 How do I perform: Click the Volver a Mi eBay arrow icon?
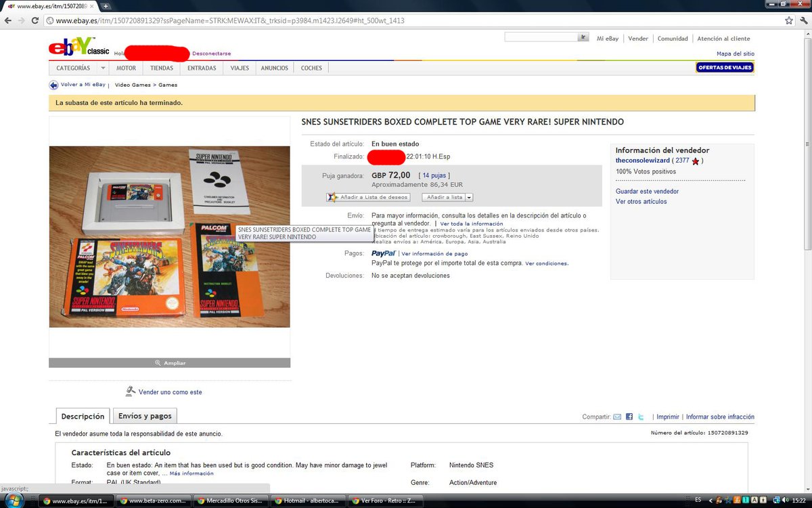[x=53, y=85]
